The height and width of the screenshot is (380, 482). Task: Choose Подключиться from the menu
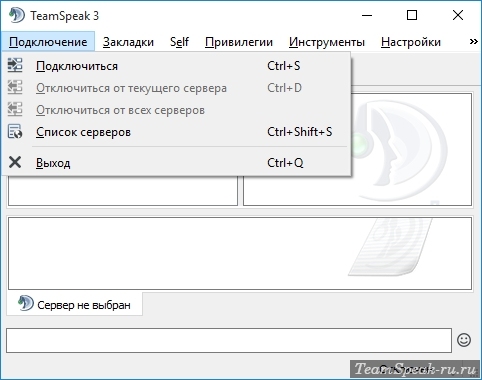click(x=177, y=66)
